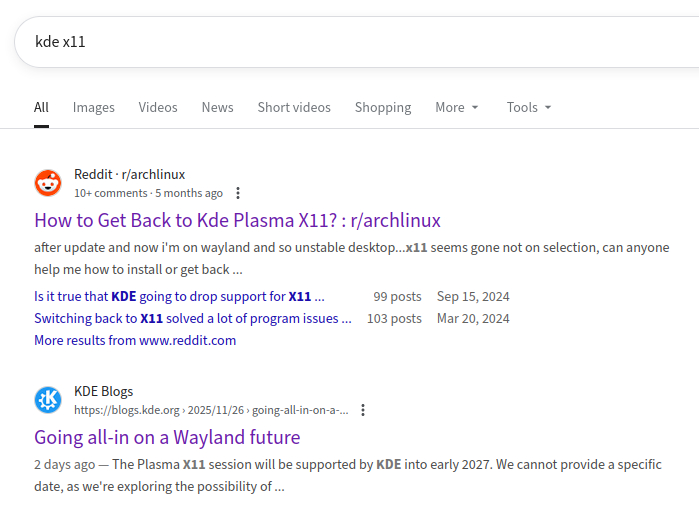Click 'More results from www.reddit.com'

(135, 340)
